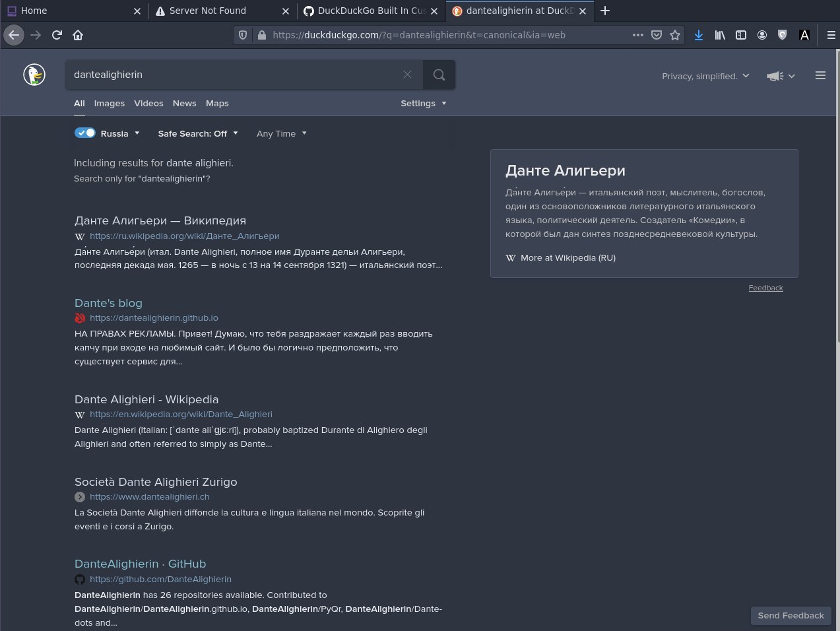Switch to the Maps tab
The height and width of the screenshot is (631, 840).
[x=217, y=104]
